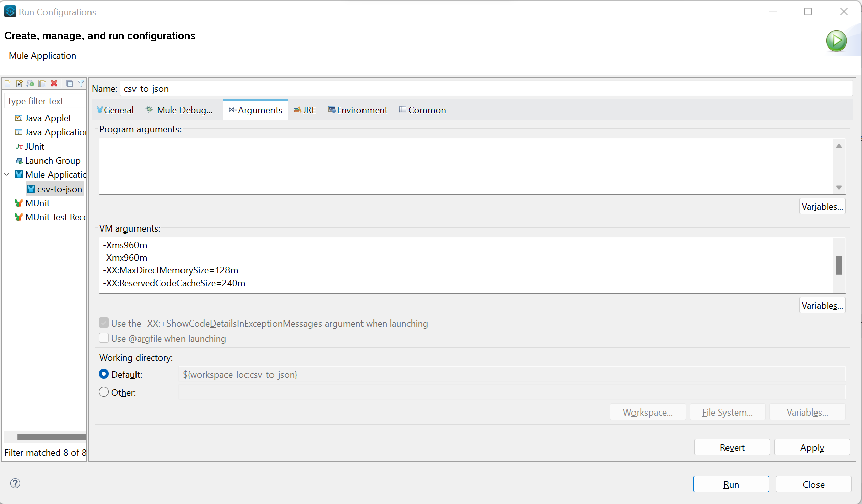This screenshot has width=862, height=504.
Task: Click the Revert button
Action: [732, 447]
